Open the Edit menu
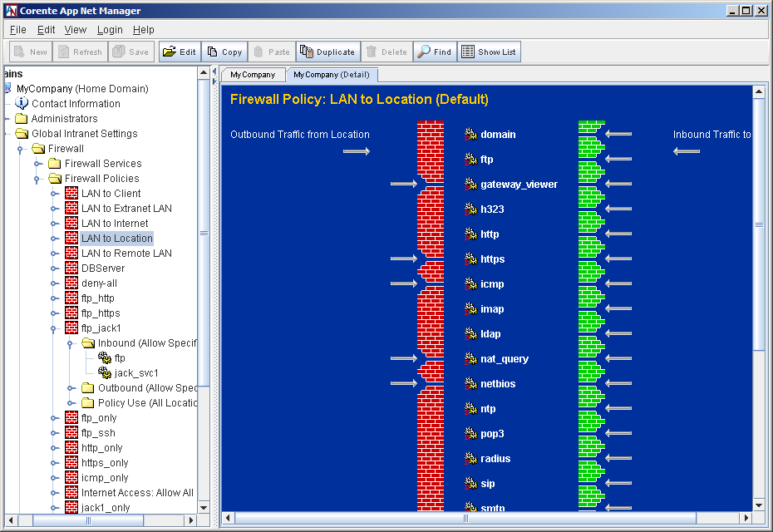Image resolution: width=773 pixels, height=532 pixels. pos(46,30)
